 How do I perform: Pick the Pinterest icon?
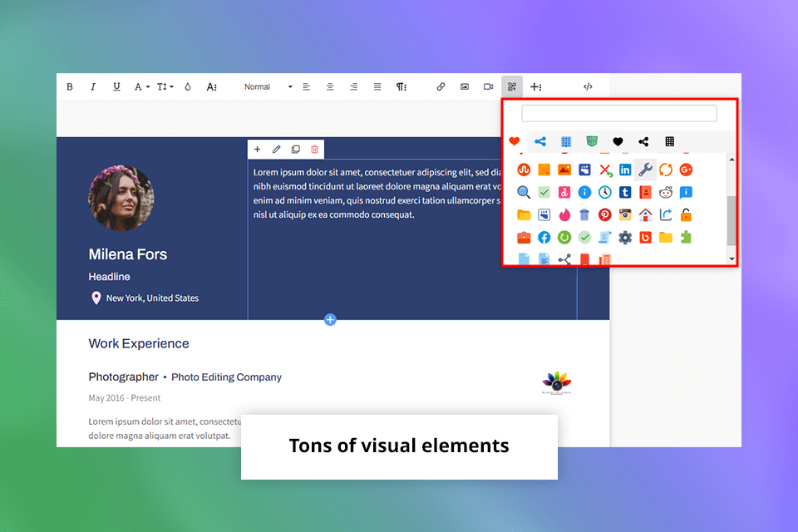coord(604,214)
